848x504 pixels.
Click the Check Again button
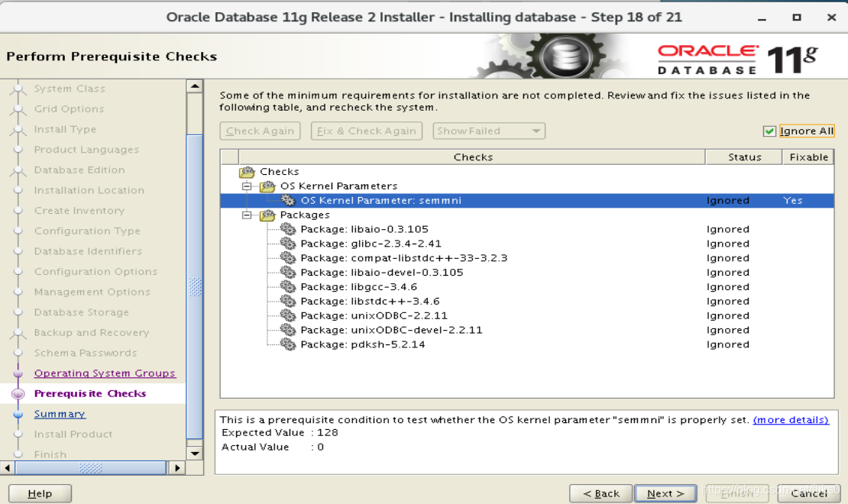click(261, 131)
